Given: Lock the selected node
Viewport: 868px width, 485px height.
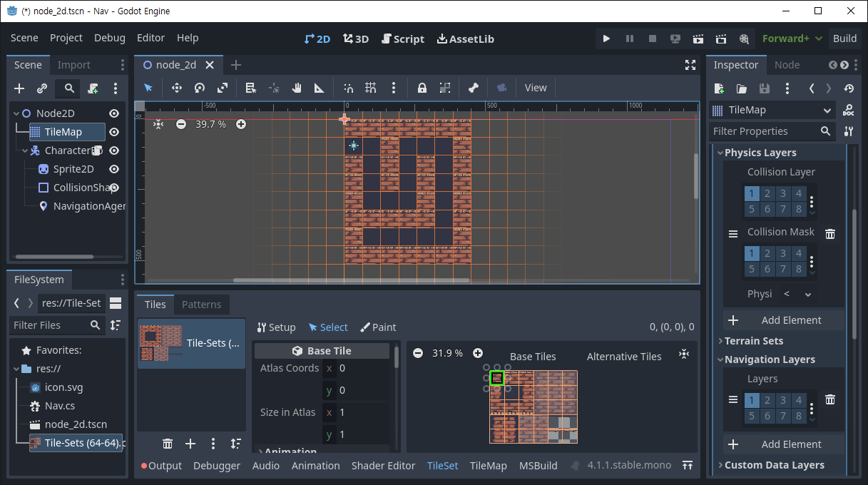Looking at the screenshot, I should click(422, 88).
